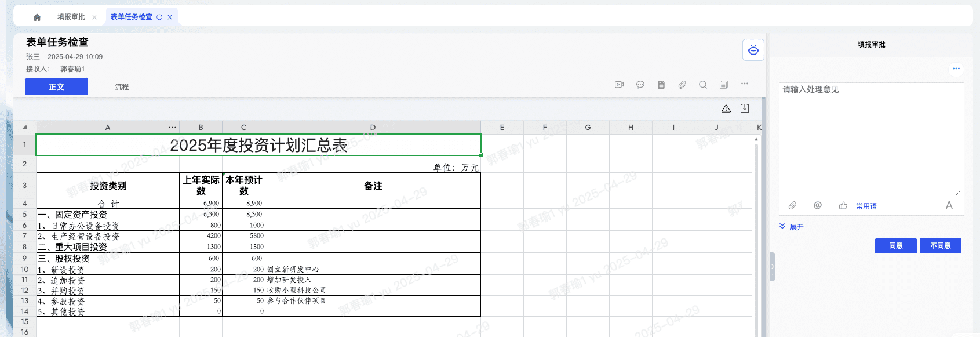Image resolution: width=980 pixels, height=337 pixels.
Task: Select row 10 header
Action: coord(24,269)
